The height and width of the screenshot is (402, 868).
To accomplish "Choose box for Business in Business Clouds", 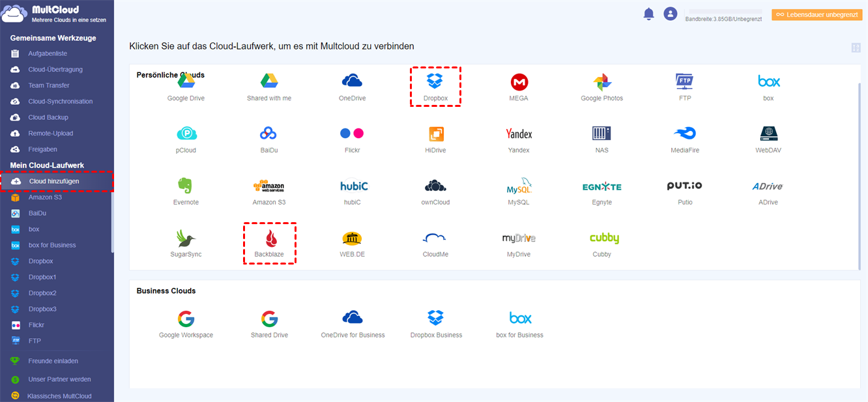I will tap(519, 324).
